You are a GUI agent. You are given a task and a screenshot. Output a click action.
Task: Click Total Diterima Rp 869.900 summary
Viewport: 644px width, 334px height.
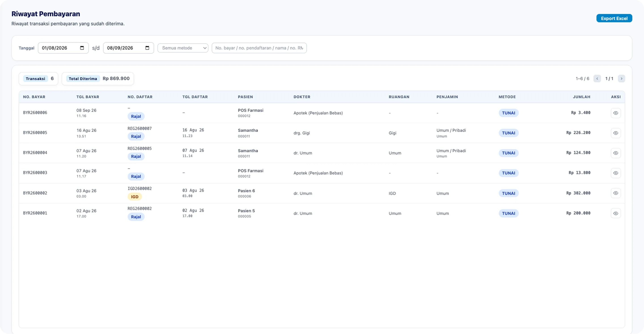click(98, 79)
